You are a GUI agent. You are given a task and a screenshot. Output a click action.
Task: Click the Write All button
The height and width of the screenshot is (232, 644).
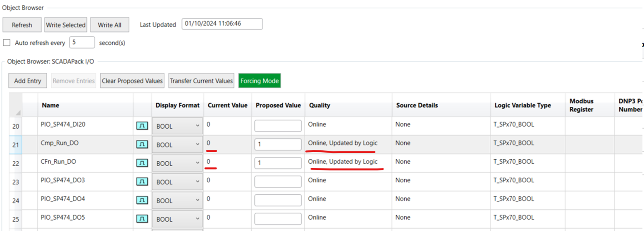click(x=110, y=25)
